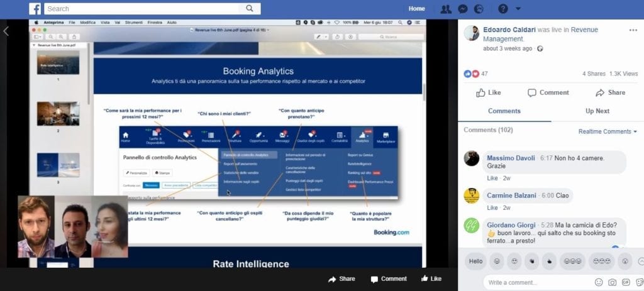Image resolution: width=644 pixels, height=291 pixels.
Task: Open the sticker picker in comment box
Action: tap(640, 282)
